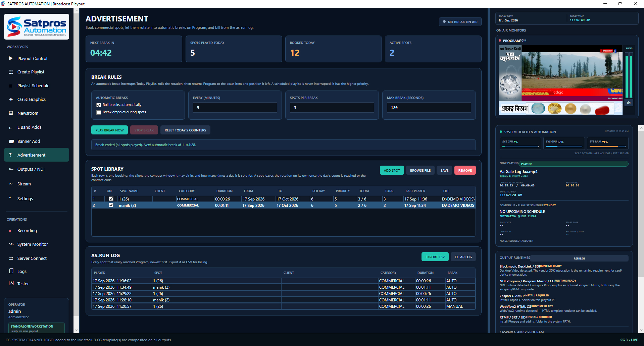Open the Newsroom workspace

click(x=37, y=113)
